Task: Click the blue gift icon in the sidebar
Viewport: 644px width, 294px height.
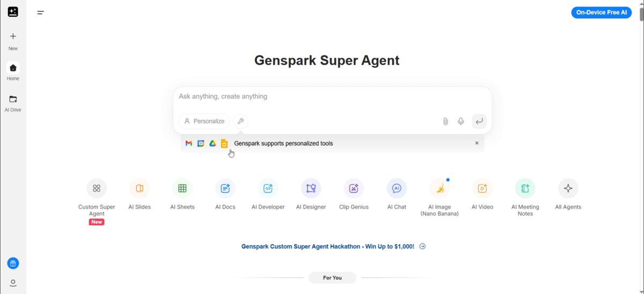Action: coord(13,263)
